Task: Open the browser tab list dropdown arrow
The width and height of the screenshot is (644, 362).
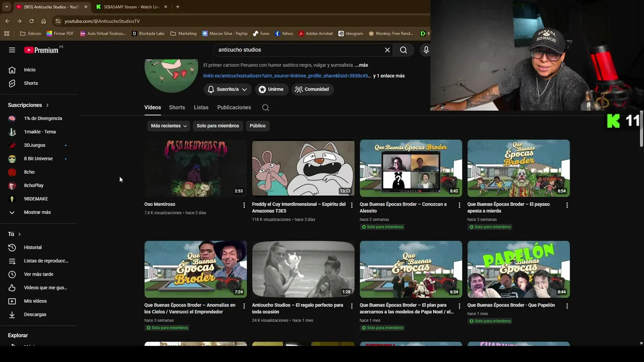Action: (7, 7)
